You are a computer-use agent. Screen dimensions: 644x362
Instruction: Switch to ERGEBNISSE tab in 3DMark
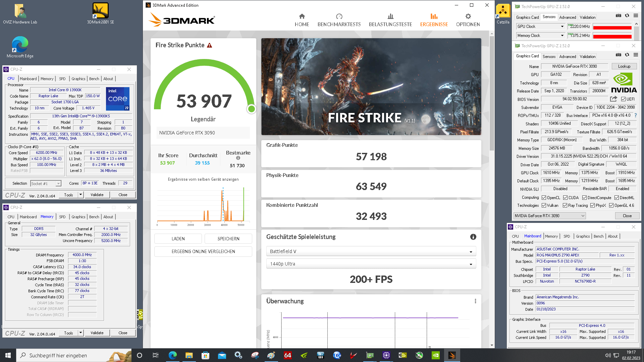click(x=434, y=20)
